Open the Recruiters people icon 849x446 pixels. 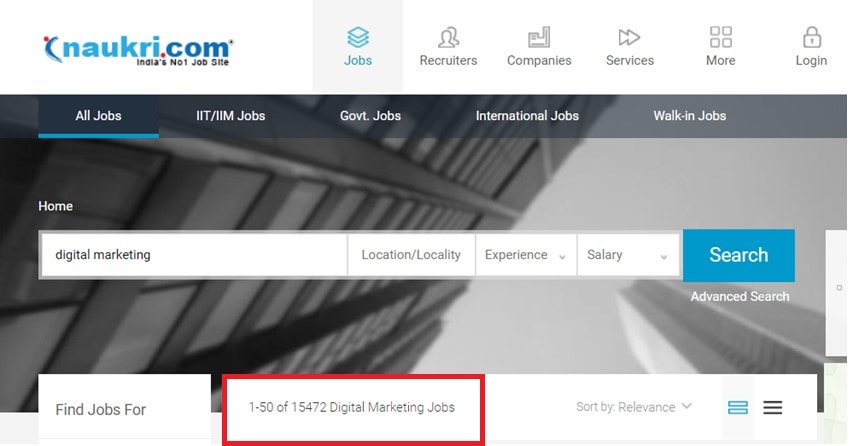[x=448, y=38]
